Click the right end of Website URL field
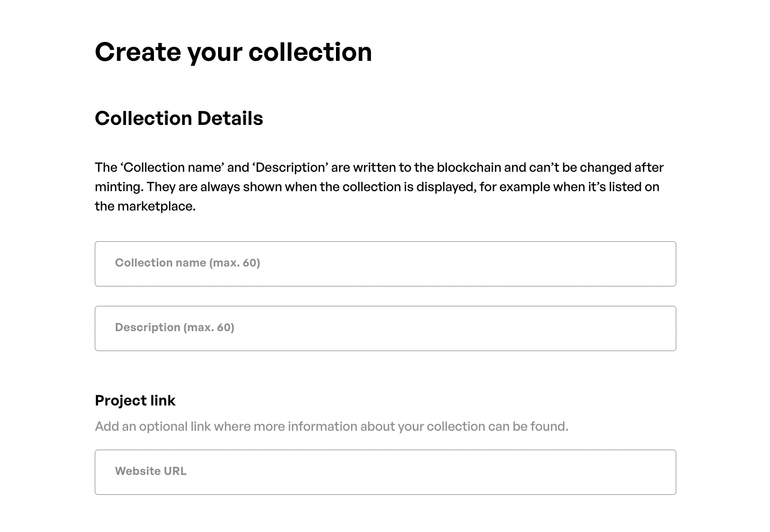 tap(657, 472)
